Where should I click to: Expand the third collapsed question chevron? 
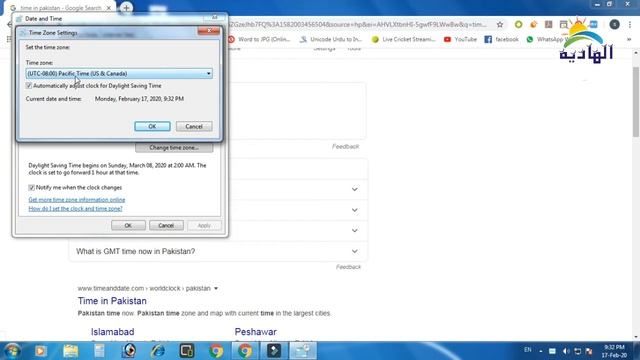point(355,231)
